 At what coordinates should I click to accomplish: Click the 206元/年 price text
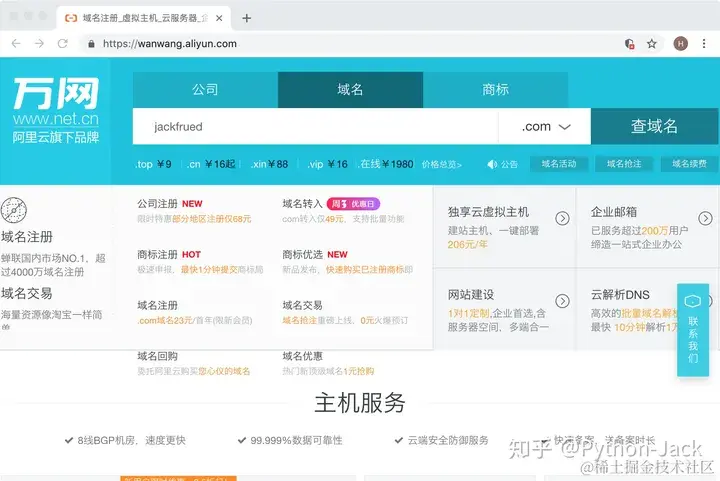click(467, 245)
